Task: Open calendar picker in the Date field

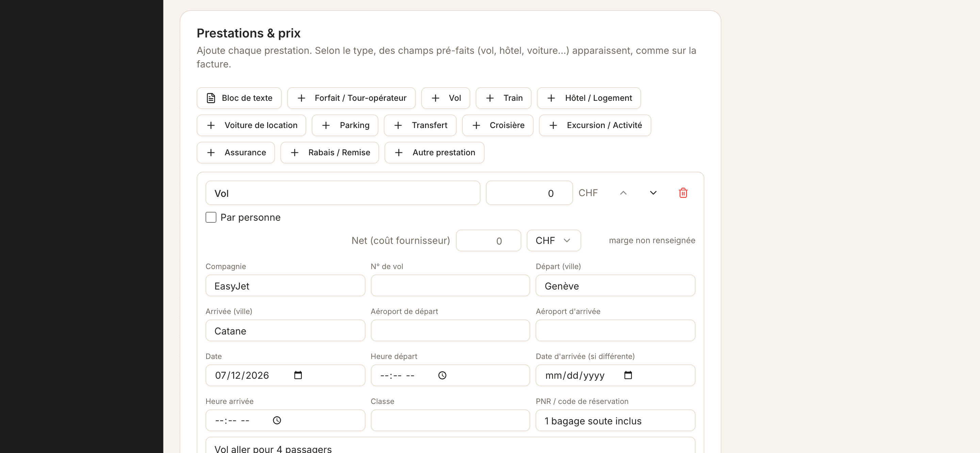Action: tap(298, 375)
